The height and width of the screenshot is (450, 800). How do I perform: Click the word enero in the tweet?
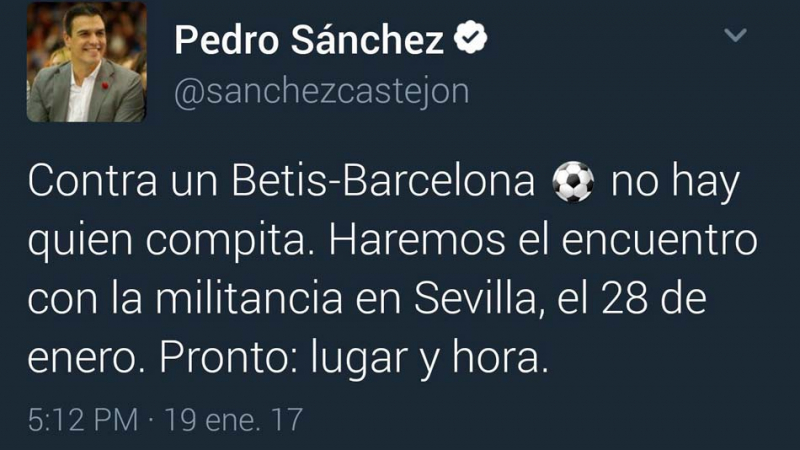tap(83, 359)
